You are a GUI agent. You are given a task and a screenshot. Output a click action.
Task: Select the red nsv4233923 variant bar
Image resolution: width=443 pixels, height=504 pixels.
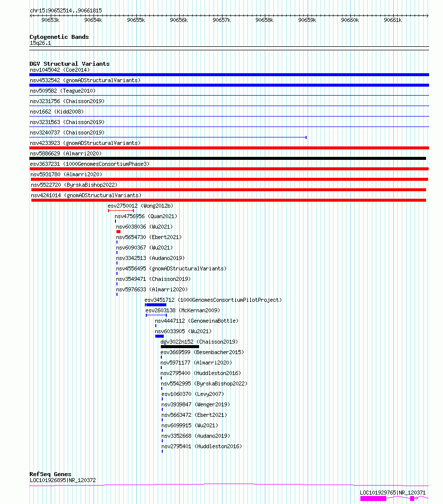coord(229,148)
